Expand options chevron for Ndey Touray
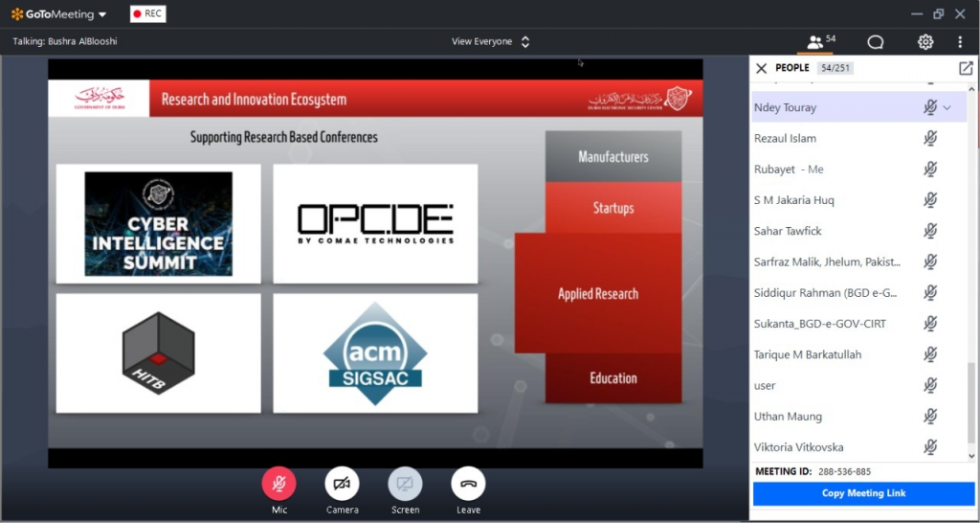 click(947, 107)
